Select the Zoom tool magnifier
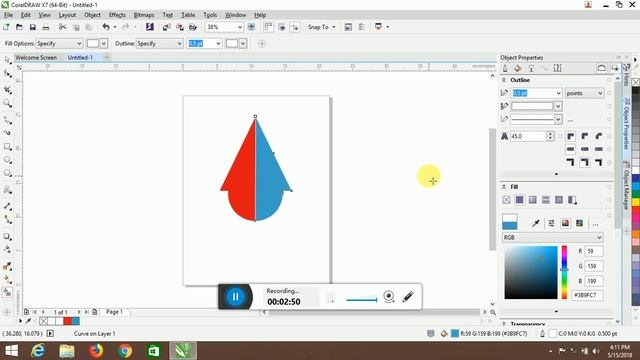The width and height of the screenshot is (640, 360). (x=7, y=103)
